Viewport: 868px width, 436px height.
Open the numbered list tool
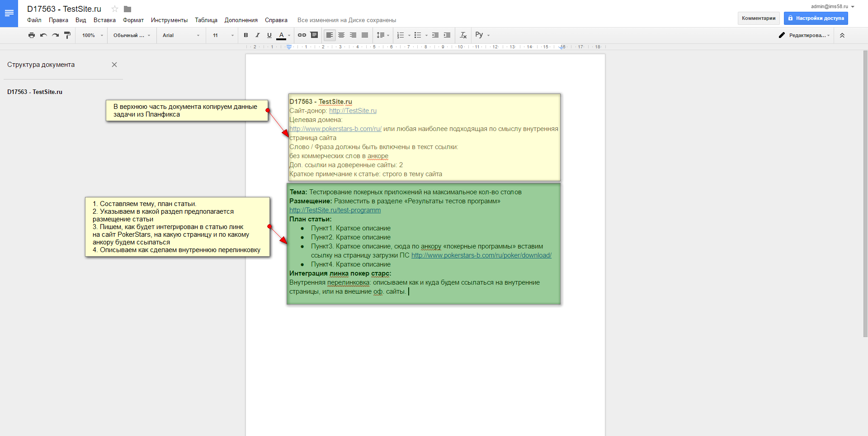[x=401, y=35]
